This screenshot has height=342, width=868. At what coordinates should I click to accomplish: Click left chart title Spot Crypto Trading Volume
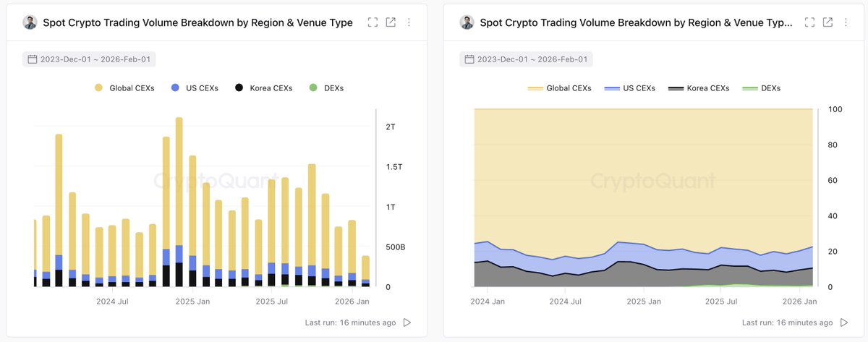[199, 22]
